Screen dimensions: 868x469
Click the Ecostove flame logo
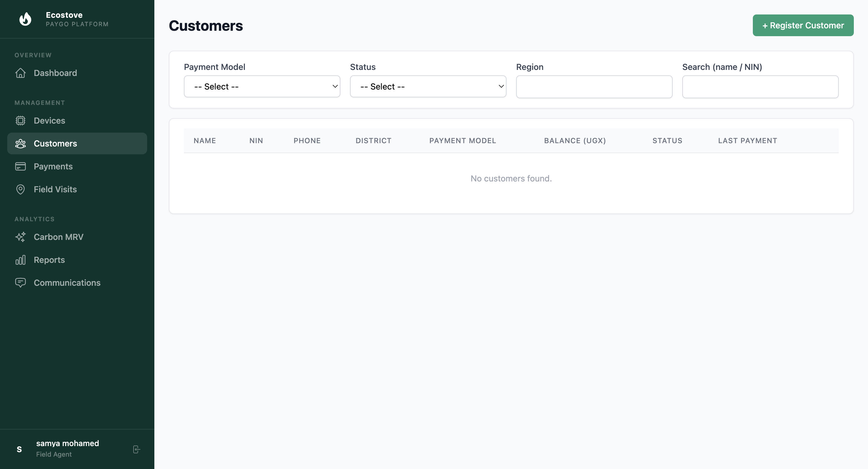(x=25, y=19)
